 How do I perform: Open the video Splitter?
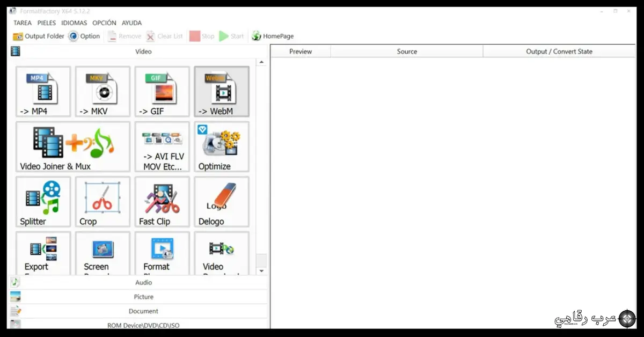pos(43,201)
